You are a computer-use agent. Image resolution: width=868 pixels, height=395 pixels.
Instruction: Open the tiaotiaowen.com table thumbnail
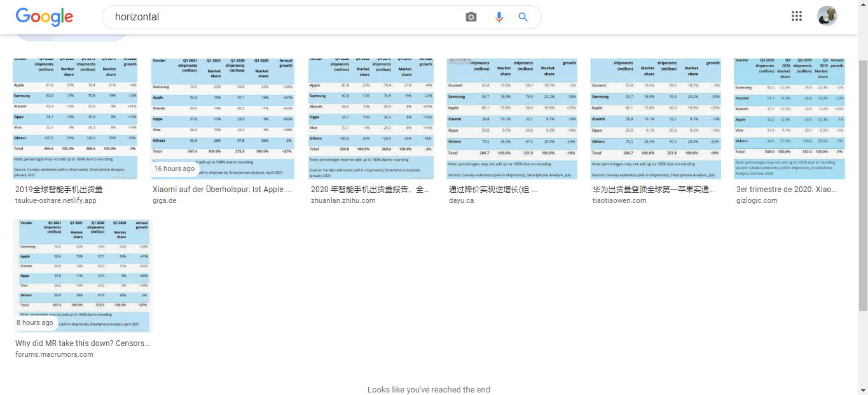(656, 118)
